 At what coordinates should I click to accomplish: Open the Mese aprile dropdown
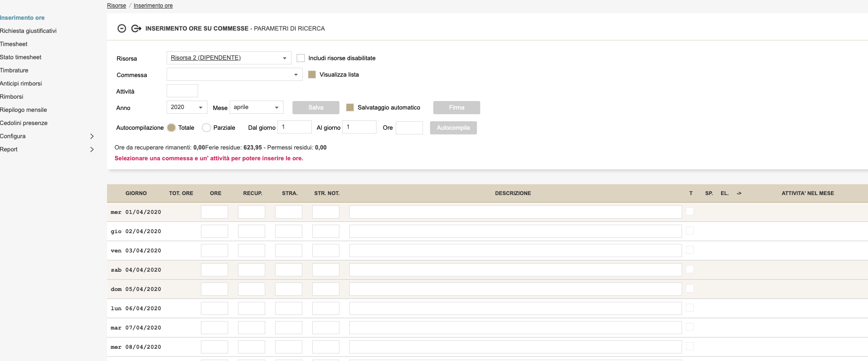click(256, 108)
